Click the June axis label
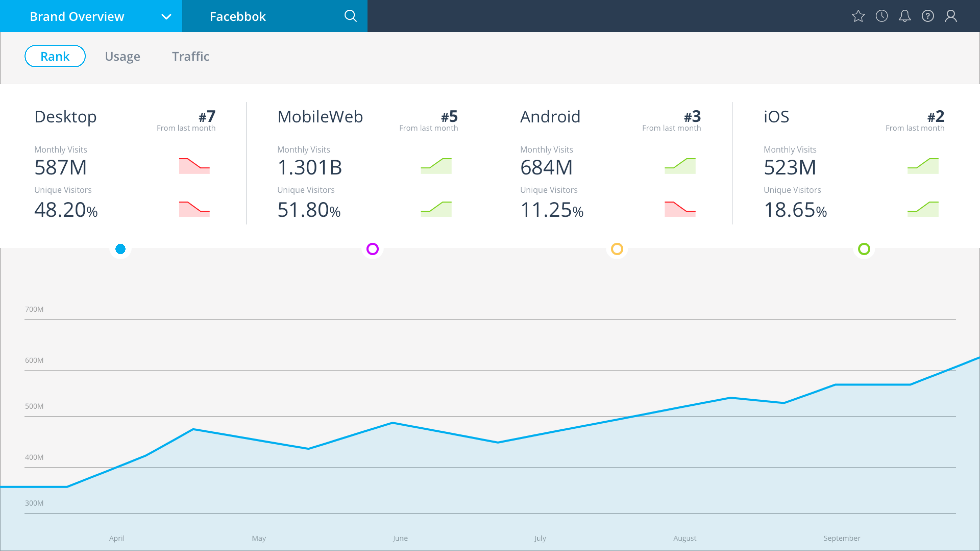Image resolution: width=980 pixels, height=551 pixels. tap(400, 538)
